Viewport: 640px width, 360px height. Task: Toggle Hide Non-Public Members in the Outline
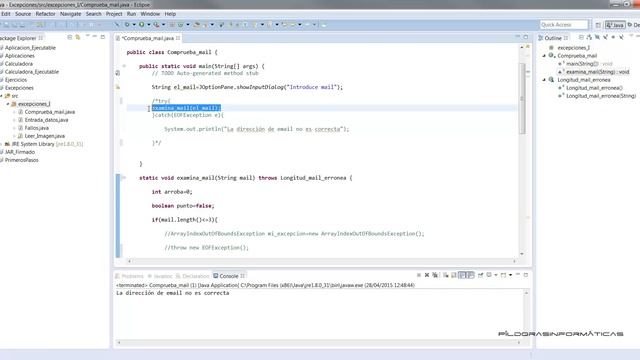click(613, 37)
